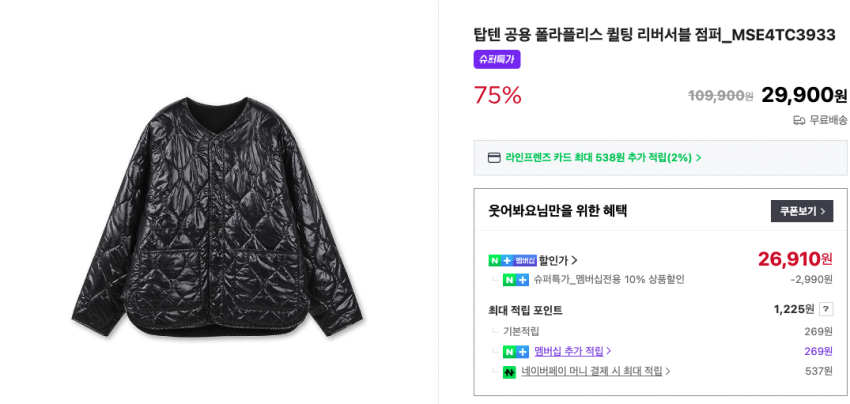Click the credit card icon in LINE FRIENDS banner
850x404 pixels.
pos(494,157)
